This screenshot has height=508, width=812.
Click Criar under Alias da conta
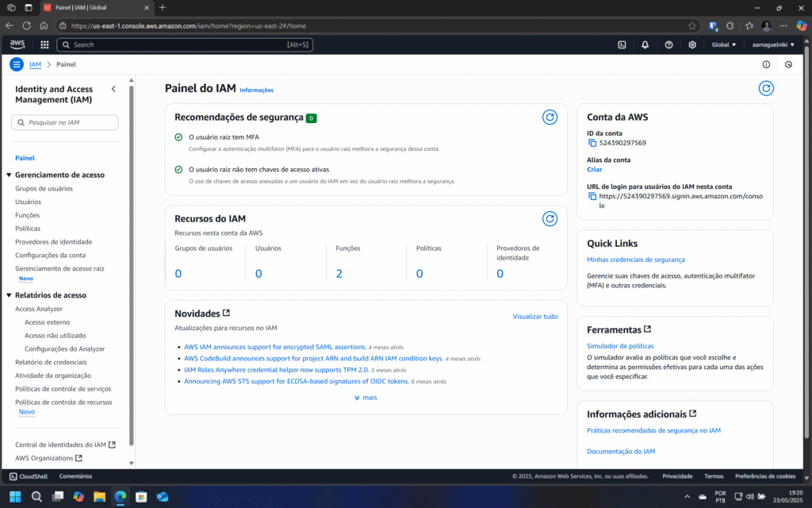tap(595, 170)
